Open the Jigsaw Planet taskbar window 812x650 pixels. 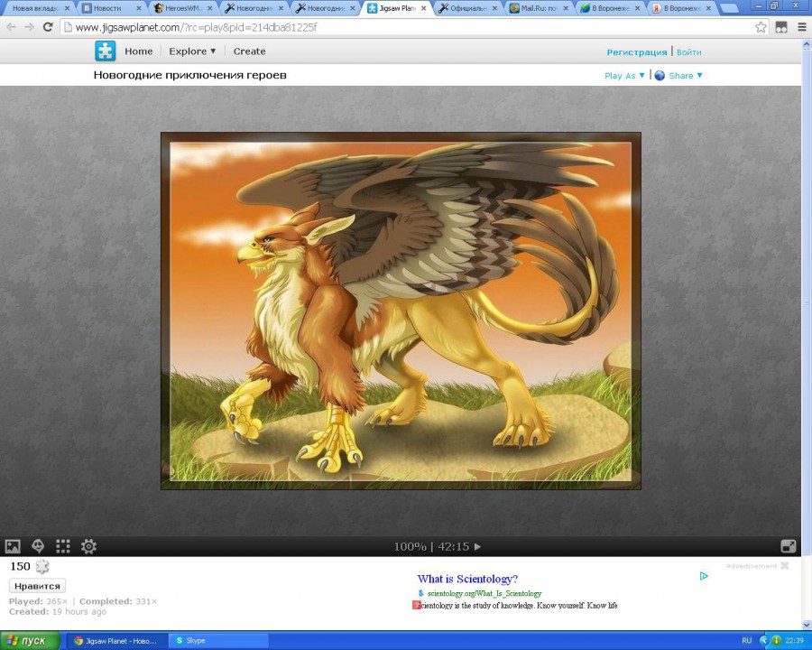point(116,641)
